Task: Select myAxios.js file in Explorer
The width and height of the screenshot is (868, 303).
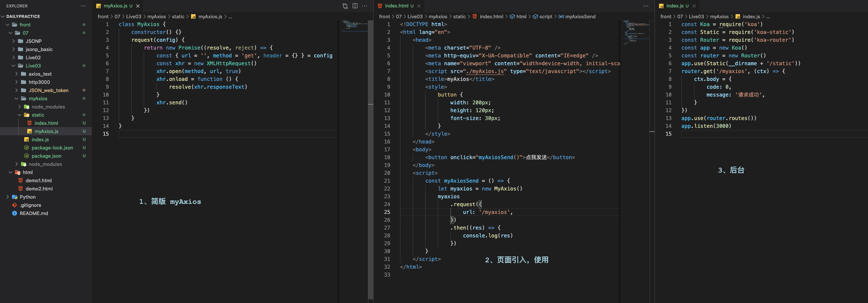Action: [46, 131]
